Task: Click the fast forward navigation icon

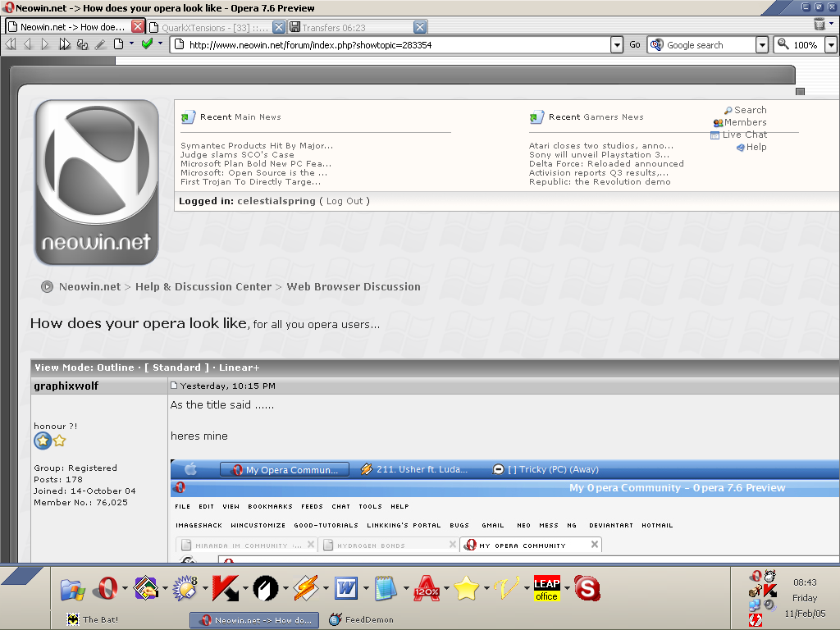Action: [x=65, y=44]
